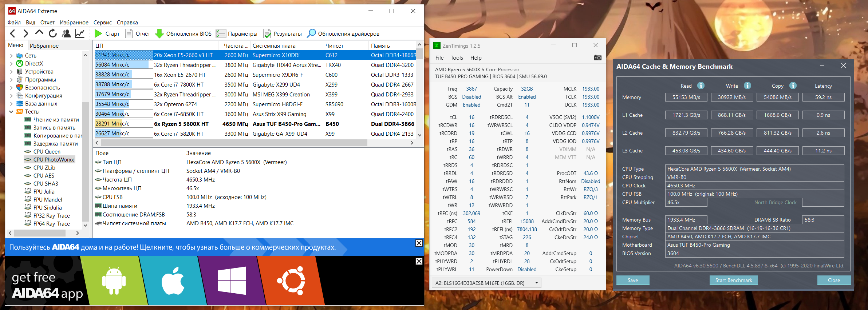Image resolution: width=868 pixels, height=310 pixels.
Task: Click Save in Cache & Memory Benchmark
Action: pos(633,280)
